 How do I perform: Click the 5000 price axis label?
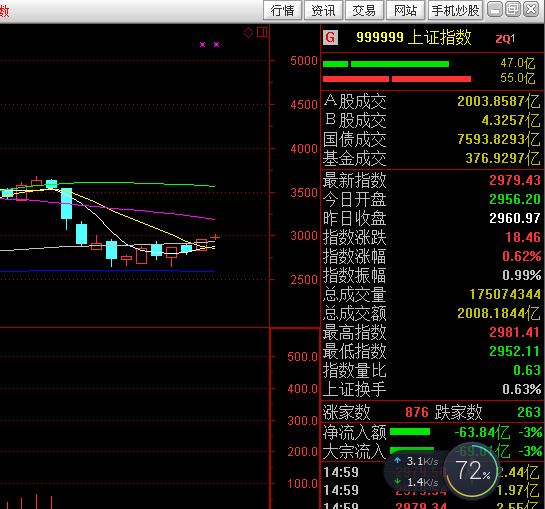304,61
